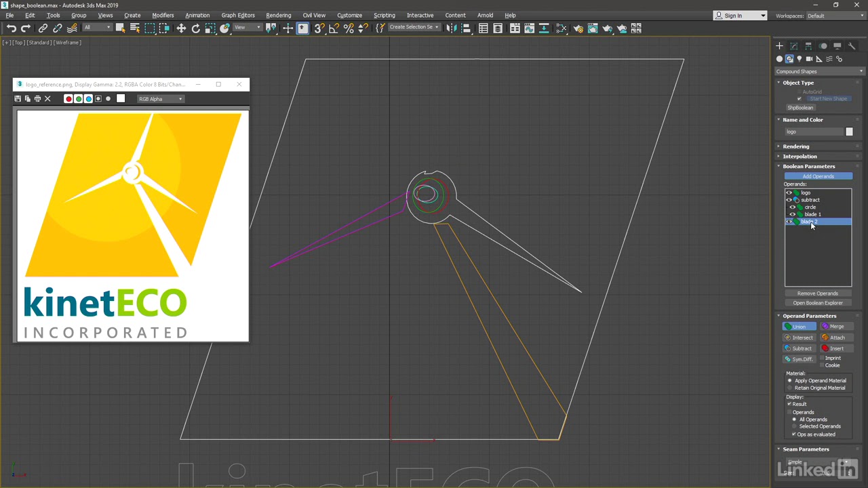868x488 pixels.
Task: Open the Civil View menu
Action: click(314, 16)
